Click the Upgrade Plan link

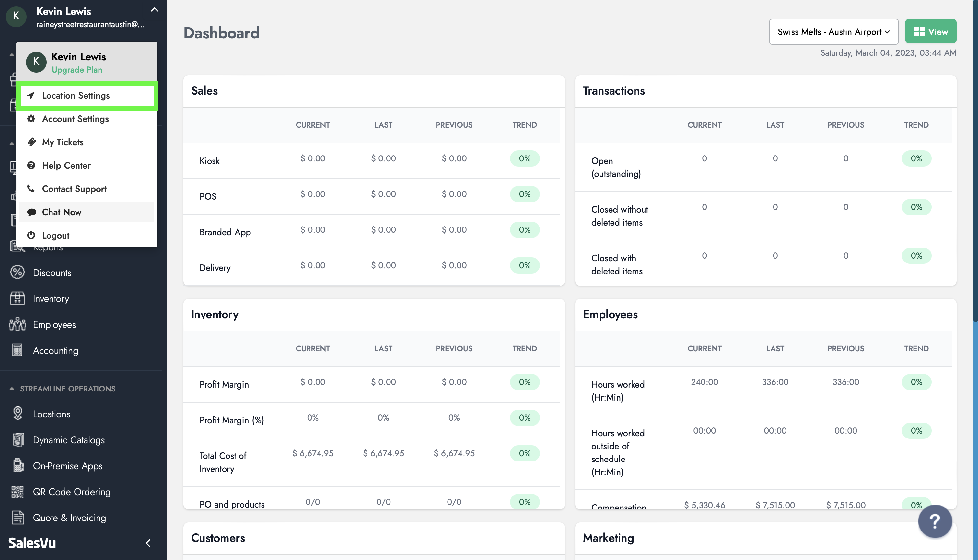click(x=77, y=70)
